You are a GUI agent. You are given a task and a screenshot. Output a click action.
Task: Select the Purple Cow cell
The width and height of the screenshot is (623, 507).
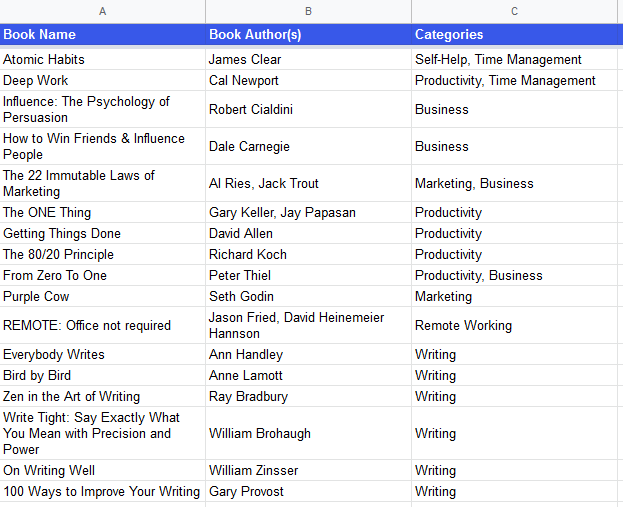pos(103,296)
